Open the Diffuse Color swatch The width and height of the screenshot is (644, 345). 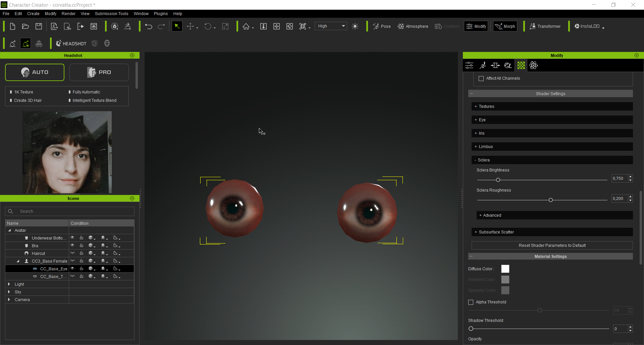(505, 269)
